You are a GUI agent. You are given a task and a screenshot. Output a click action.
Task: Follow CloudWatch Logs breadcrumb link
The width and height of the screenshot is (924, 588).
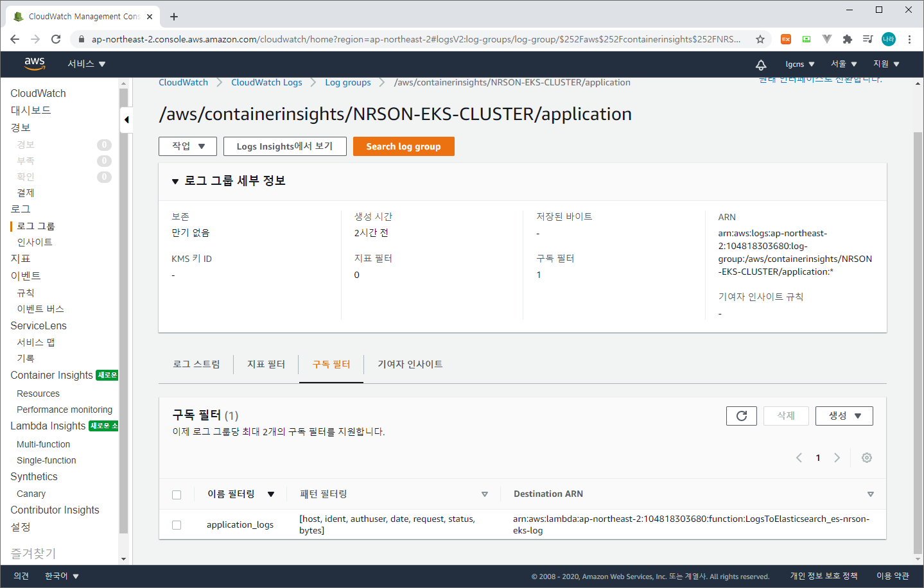click(266, 82)
